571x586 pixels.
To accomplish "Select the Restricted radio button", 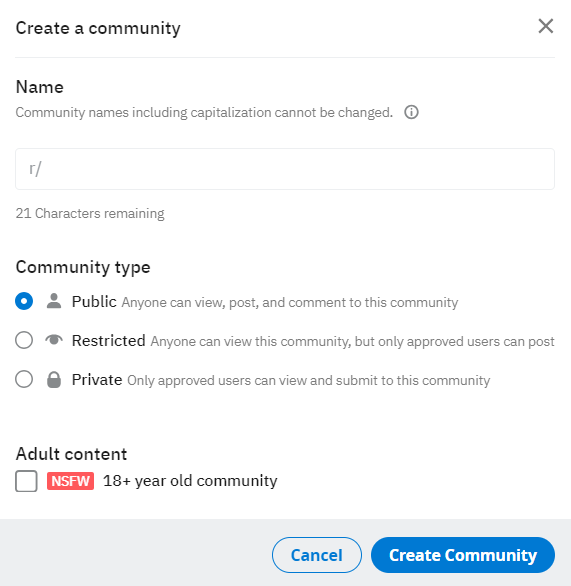I will click(x=24, y=340).
